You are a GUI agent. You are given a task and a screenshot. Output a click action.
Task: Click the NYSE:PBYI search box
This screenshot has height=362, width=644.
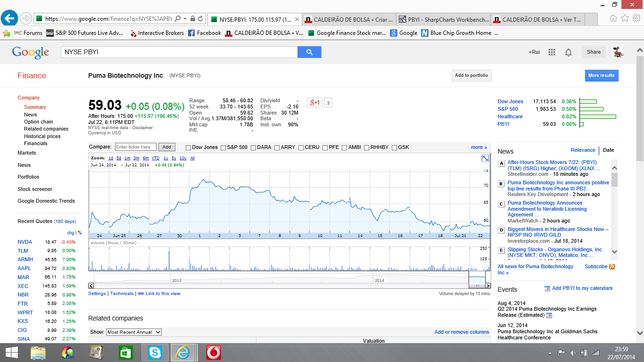(179, 52)
